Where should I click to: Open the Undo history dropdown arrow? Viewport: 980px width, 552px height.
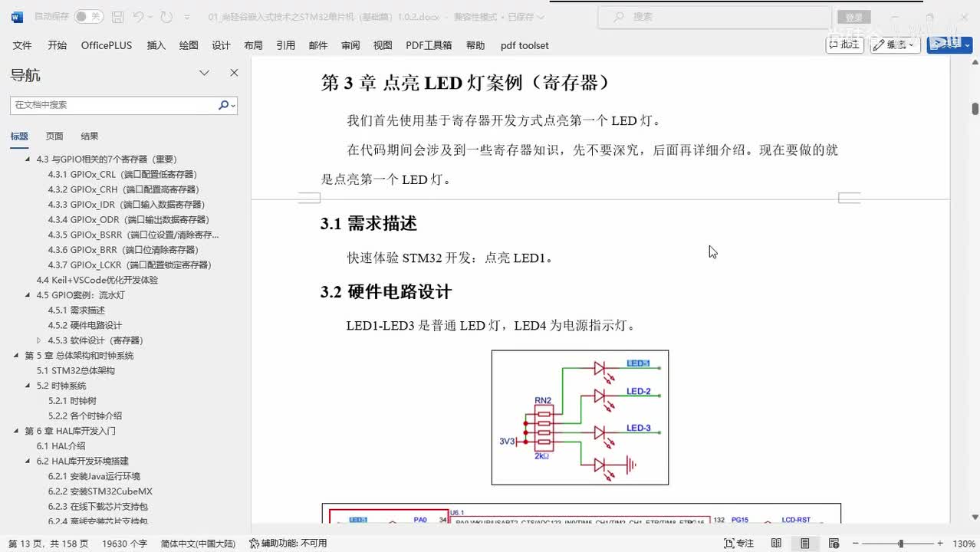(150, 17)
